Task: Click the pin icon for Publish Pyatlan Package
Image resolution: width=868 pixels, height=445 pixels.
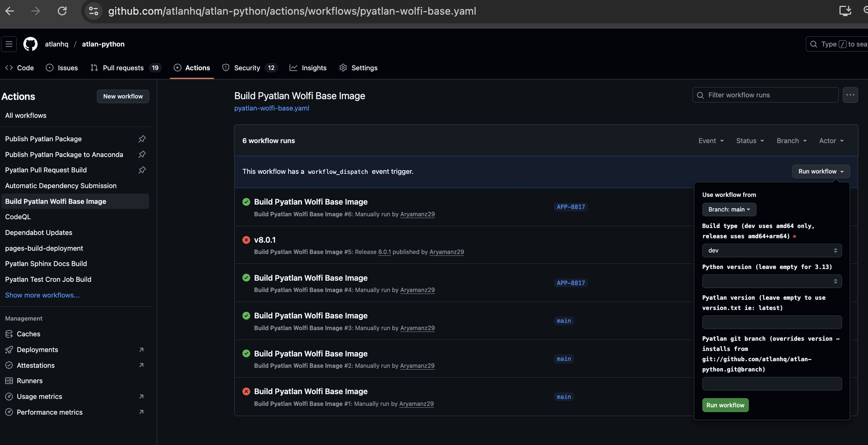Action: pyautogui.click(x=142, y=139)
